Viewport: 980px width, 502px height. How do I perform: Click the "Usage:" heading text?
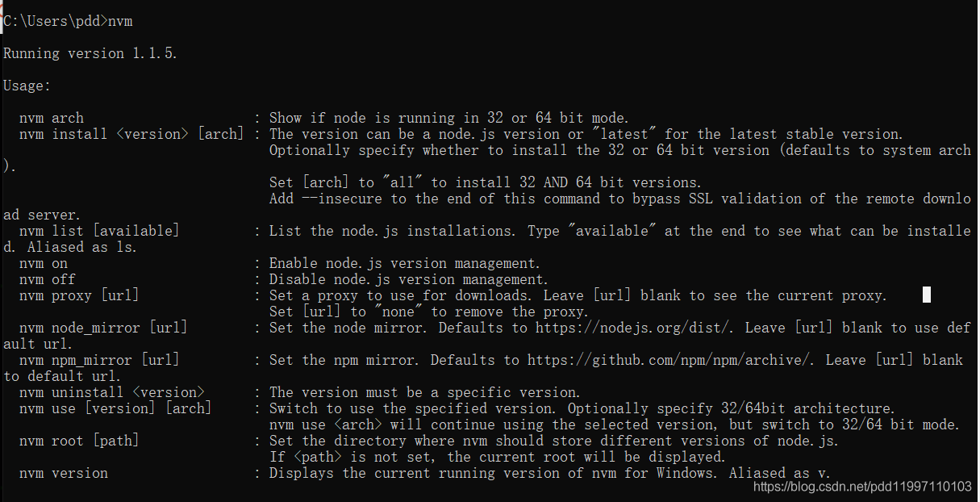coord(27,86)
